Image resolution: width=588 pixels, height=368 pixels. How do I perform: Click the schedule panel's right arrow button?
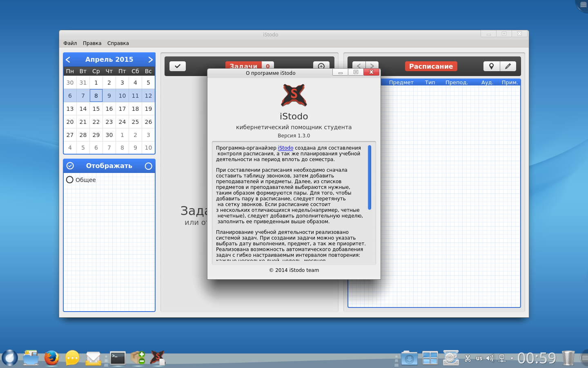372,66
